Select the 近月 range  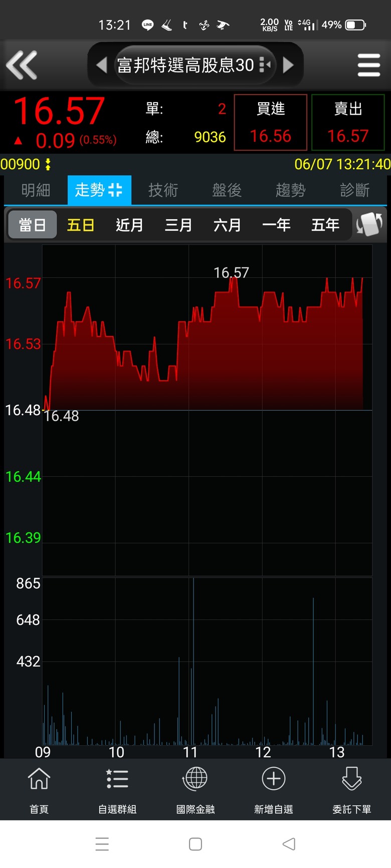coord(130,225)
